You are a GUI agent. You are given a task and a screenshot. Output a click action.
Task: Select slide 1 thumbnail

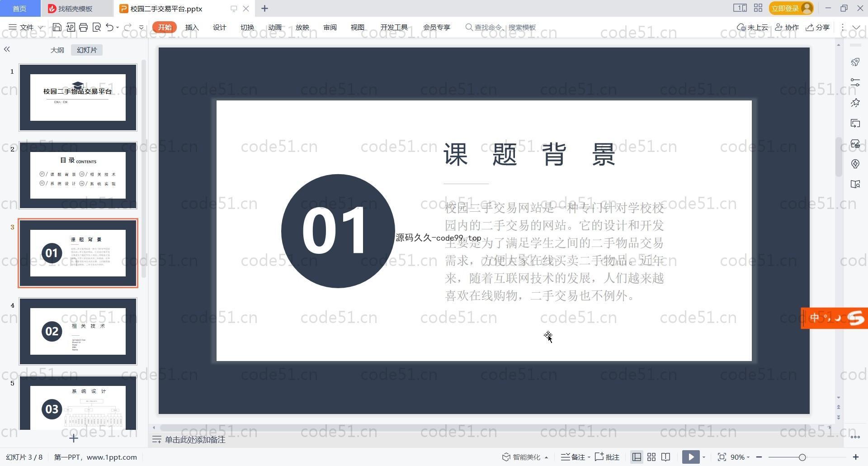tap(78, 97)
